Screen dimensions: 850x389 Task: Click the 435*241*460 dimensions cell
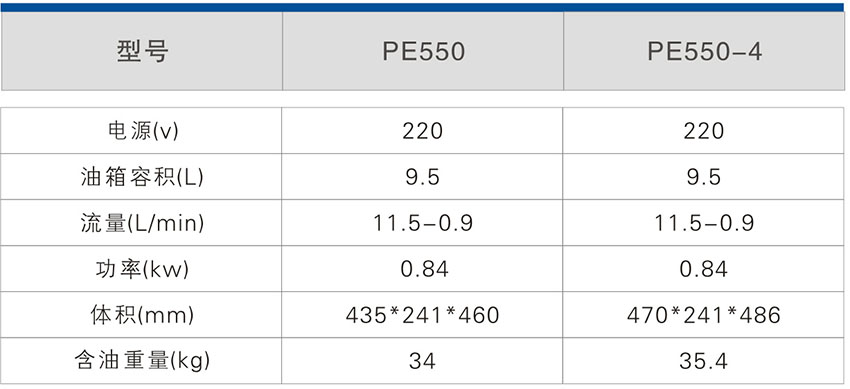[x=423, y=315]
